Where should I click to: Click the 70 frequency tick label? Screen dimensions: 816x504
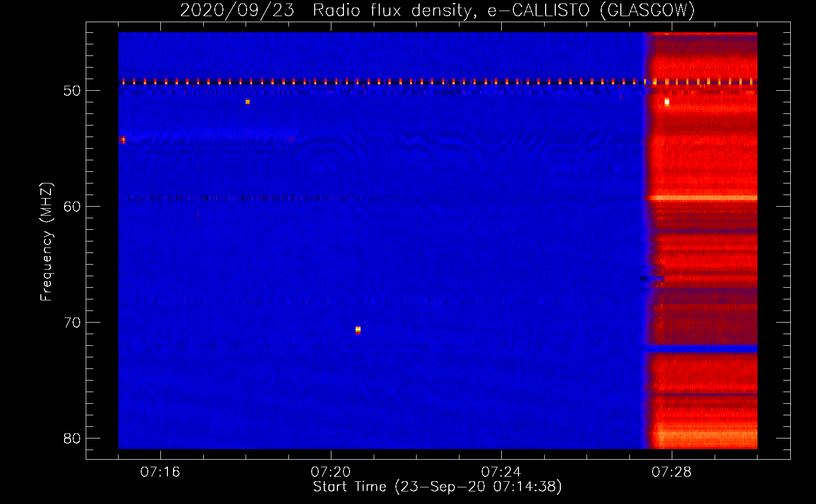[72, 323]
